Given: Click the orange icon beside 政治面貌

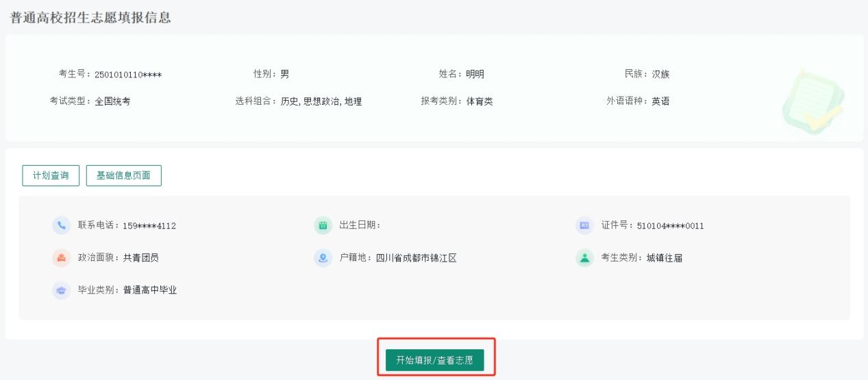Looking at the screenshot, I should click(62, 258).
